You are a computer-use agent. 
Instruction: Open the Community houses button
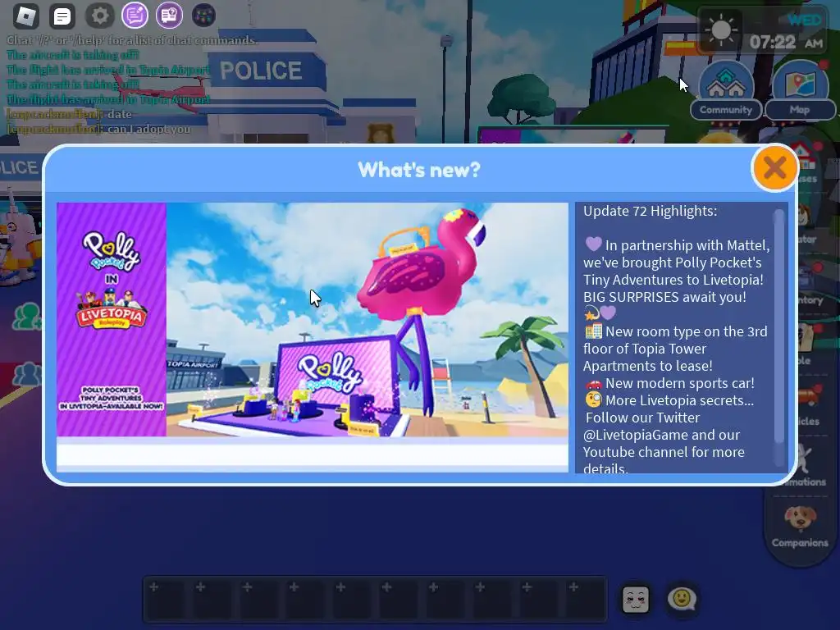coord(726,90)
